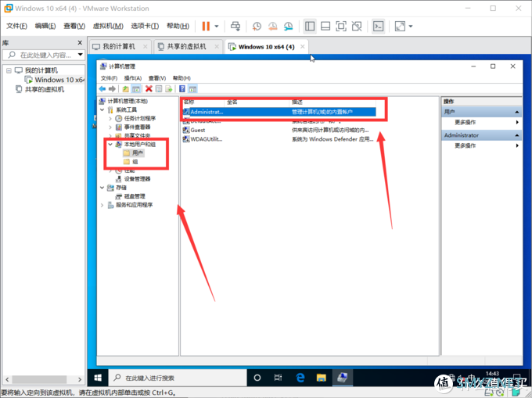The width and height of the screenshot is (532, 398).
Task: Close the 我的计算机 tab
Action: [146, 46]
